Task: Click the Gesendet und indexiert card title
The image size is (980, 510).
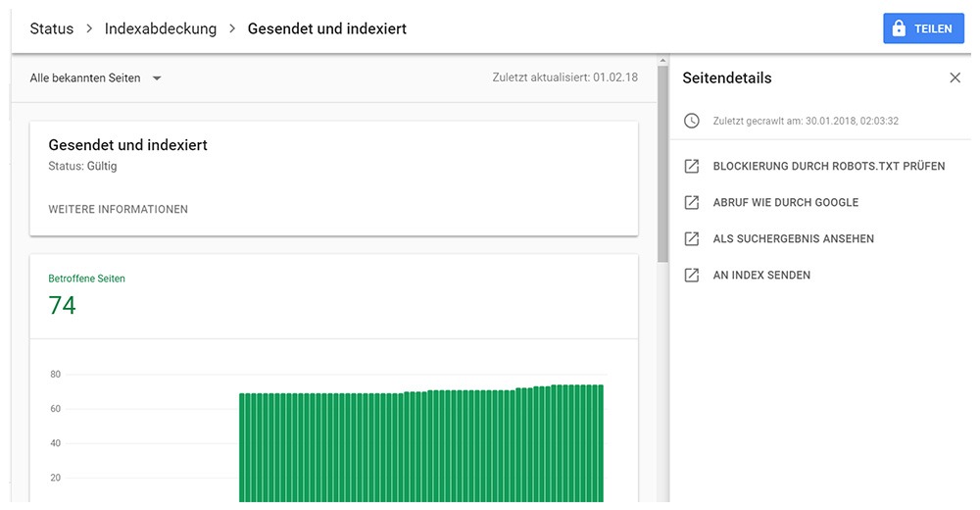Action: tap(127, 144)
